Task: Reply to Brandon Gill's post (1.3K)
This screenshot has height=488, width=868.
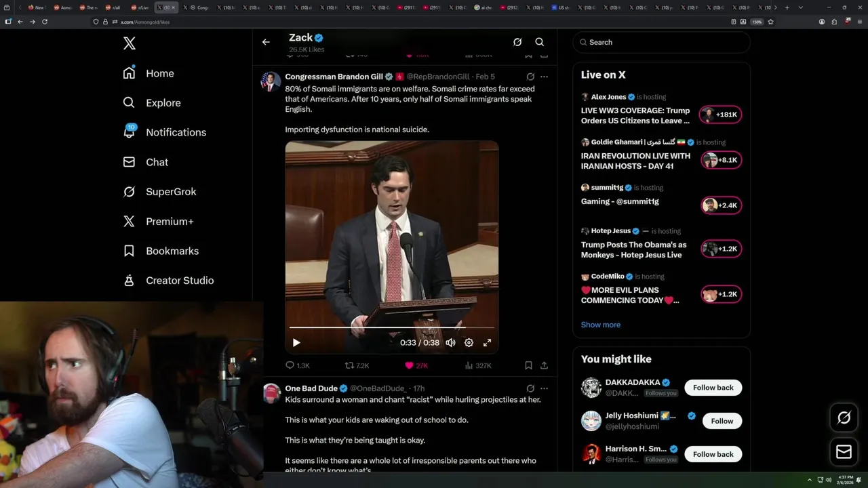Action: (297, 365)
